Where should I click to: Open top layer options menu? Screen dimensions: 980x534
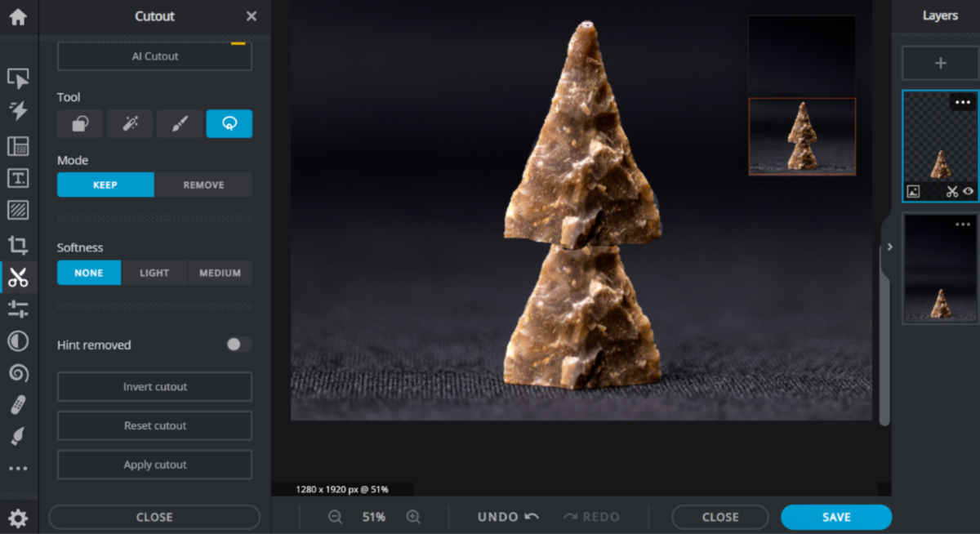(x=963, y=102)
